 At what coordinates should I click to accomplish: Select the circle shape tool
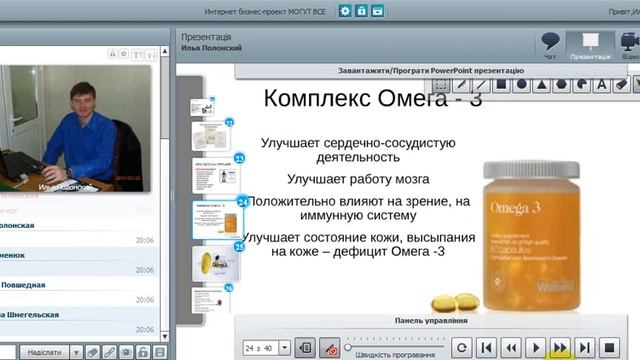pyautogui.click(x=521, y=85)
